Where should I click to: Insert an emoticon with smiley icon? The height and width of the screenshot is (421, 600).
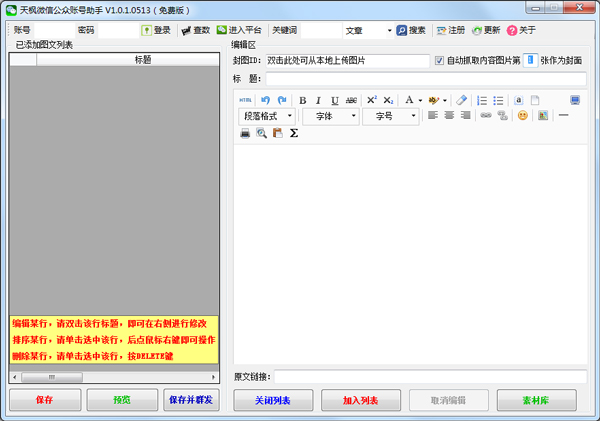(522, 116)
